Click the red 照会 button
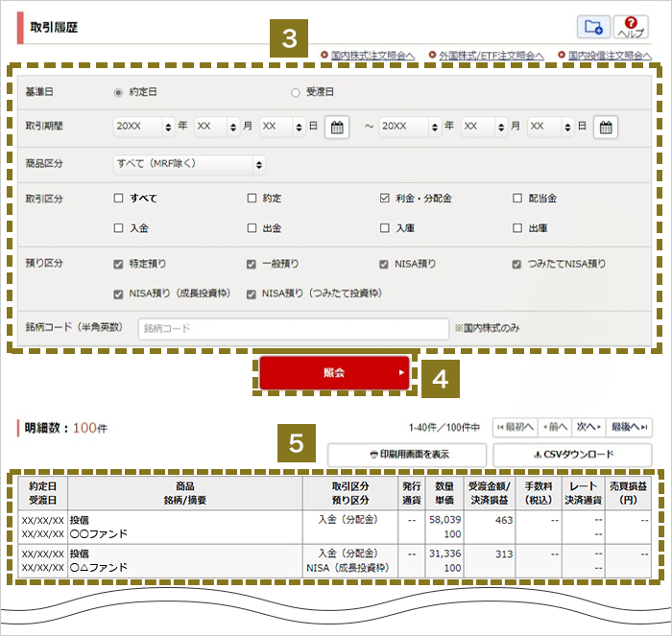 coord(334,372)
